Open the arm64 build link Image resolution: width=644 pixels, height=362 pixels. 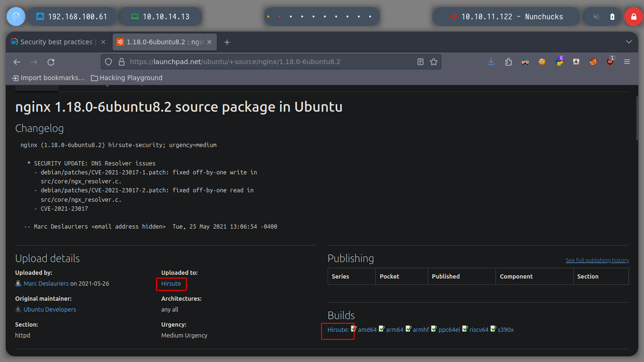(x=395, y=330)
